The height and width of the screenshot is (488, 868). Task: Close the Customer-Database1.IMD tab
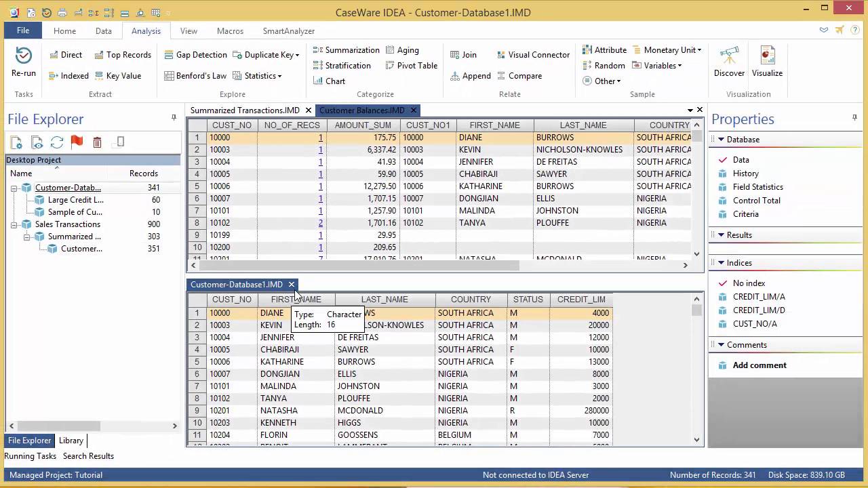pos(292,285)
